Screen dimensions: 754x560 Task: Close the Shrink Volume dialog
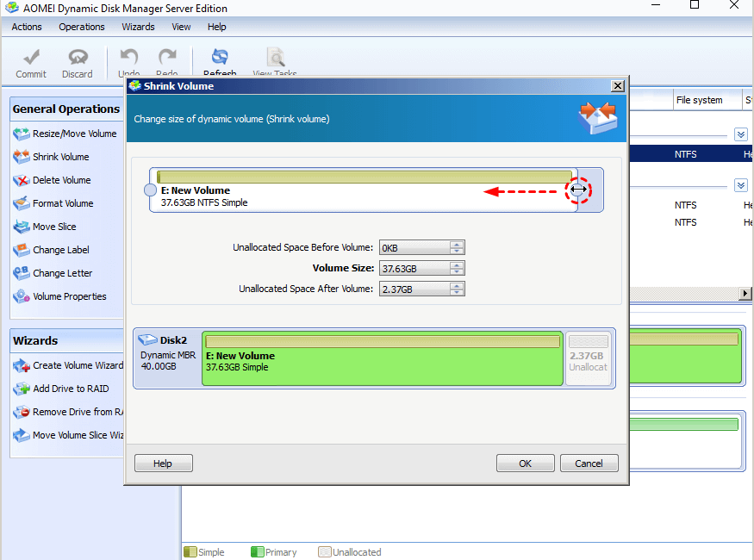618,86
